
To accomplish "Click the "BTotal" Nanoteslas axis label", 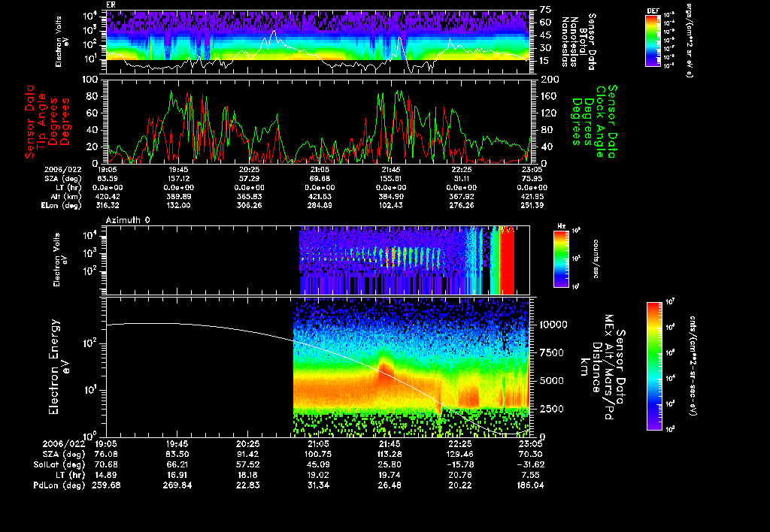I will [583, 41].
